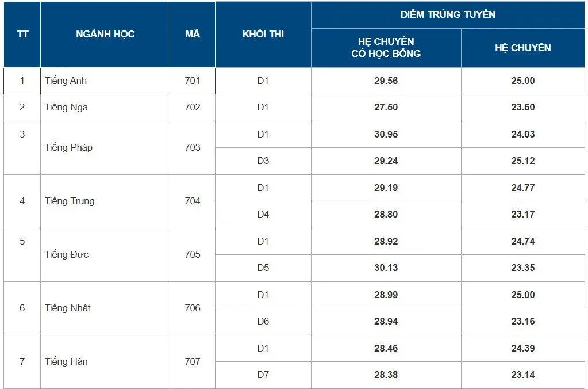Select the ĐIỂM TRÚNG TUYỂN header
The height and width of the screenshot is (389, 588).
[x=448, y=14]
